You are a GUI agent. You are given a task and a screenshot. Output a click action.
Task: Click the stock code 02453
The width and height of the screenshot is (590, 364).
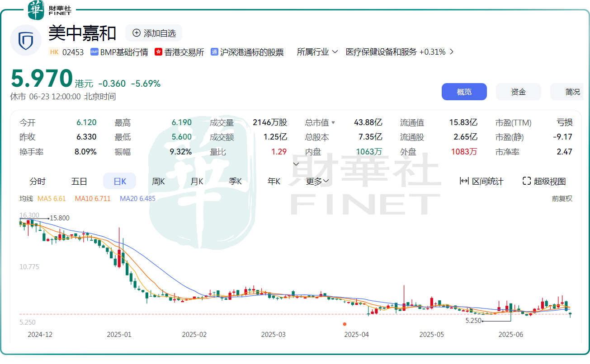[x=73, y=52]
